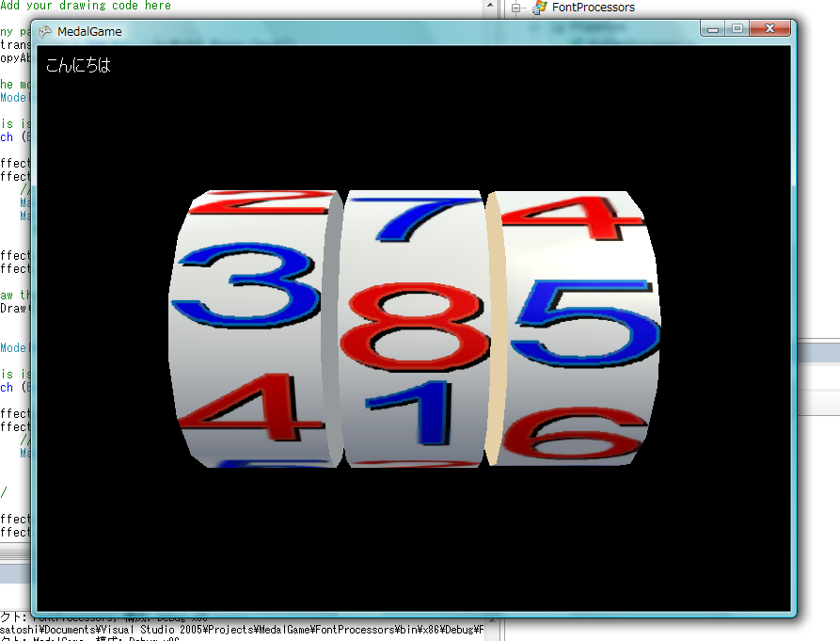840x641 pixels.
Task: Click the 'Add your drawing code here' comment
Action: pos(86,6)
